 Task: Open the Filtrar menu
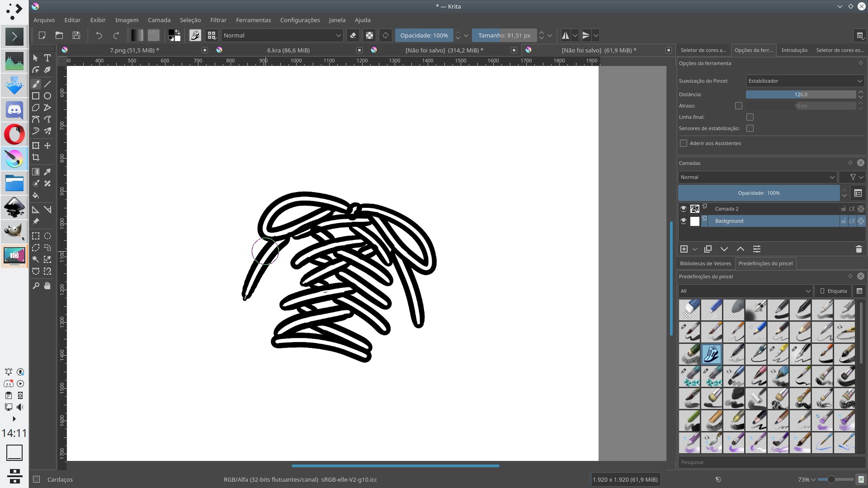tap(218, 20)
